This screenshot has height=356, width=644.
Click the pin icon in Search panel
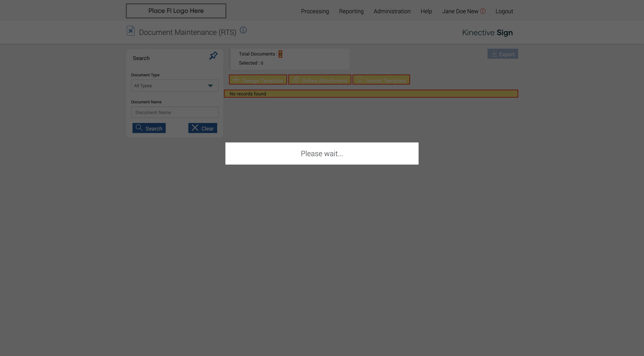213,56
